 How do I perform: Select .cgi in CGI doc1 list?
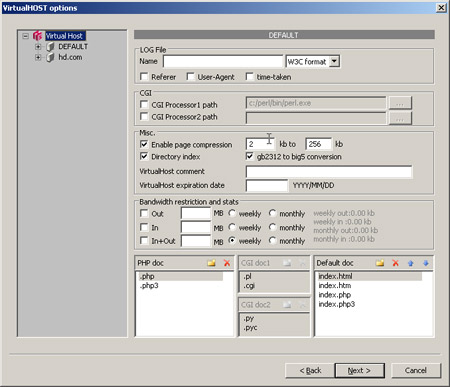coord(249,286)
